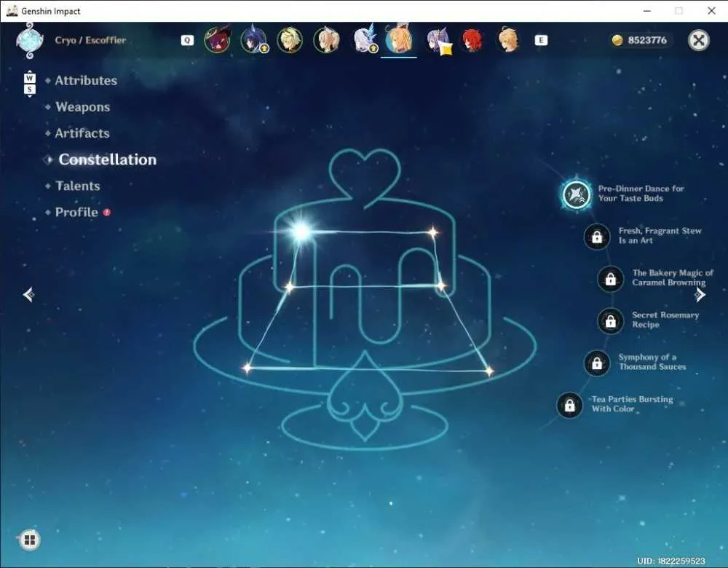The height and width of the screenshot is (568, 728).
Task: Click the locked Symphony of a Thousand Sauces node
Action: (x=597, y=363)
